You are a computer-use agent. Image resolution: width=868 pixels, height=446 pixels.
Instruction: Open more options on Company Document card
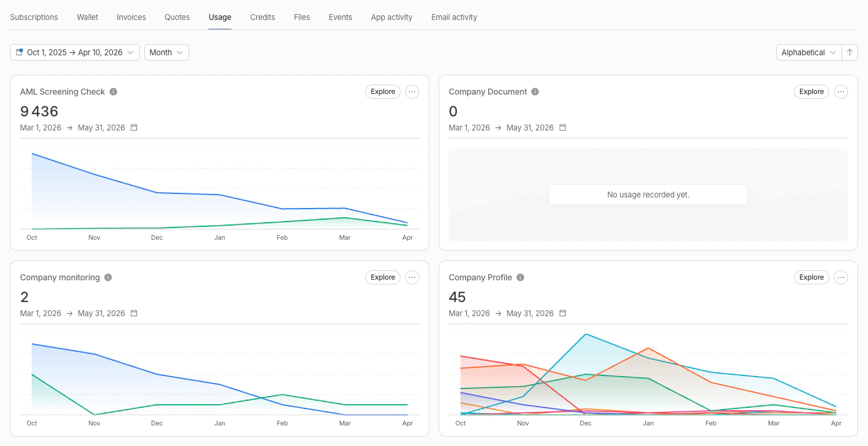(x=841, y=92)
